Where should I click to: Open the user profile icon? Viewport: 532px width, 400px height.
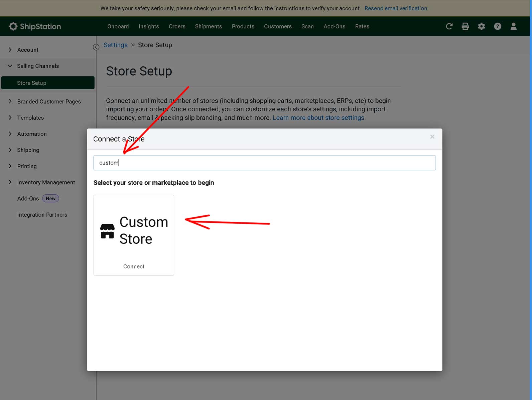[x=514, y=26]
